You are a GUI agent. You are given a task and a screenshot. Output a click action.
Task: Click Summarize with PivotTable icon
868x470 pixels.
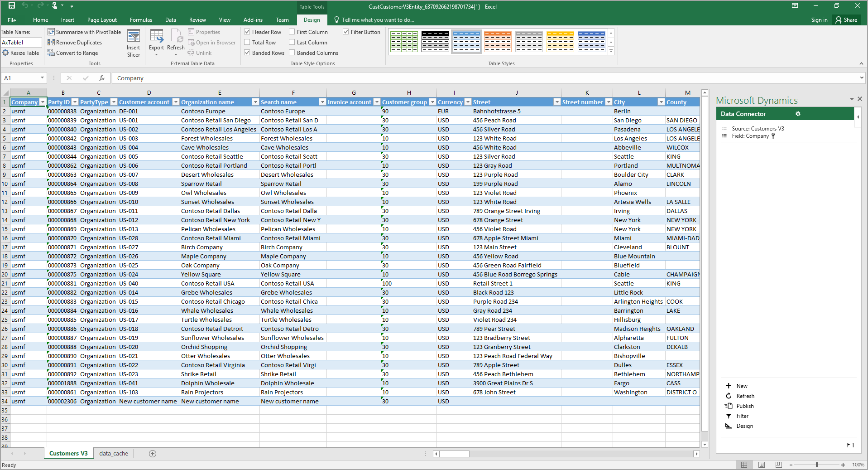pos(51,32)
